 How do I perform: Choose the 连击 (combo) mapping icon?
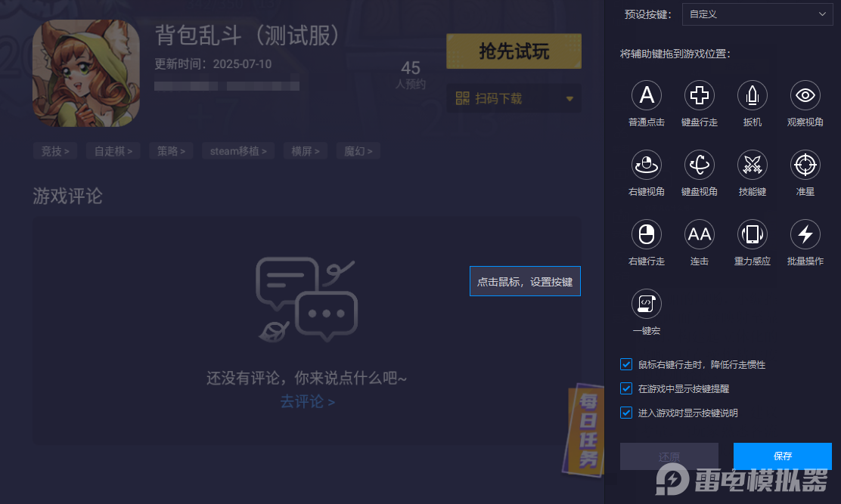(700, 233)
